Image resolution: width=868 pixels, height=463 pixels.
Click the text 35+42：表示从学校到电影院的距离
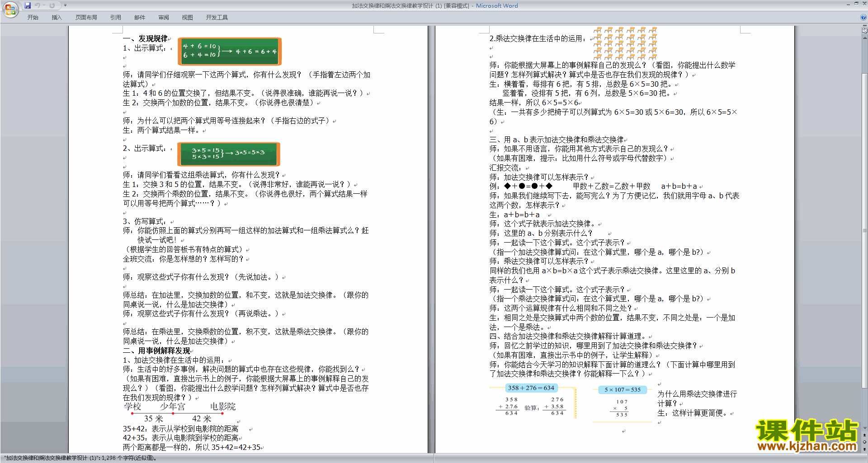click(x=181, y=429)
